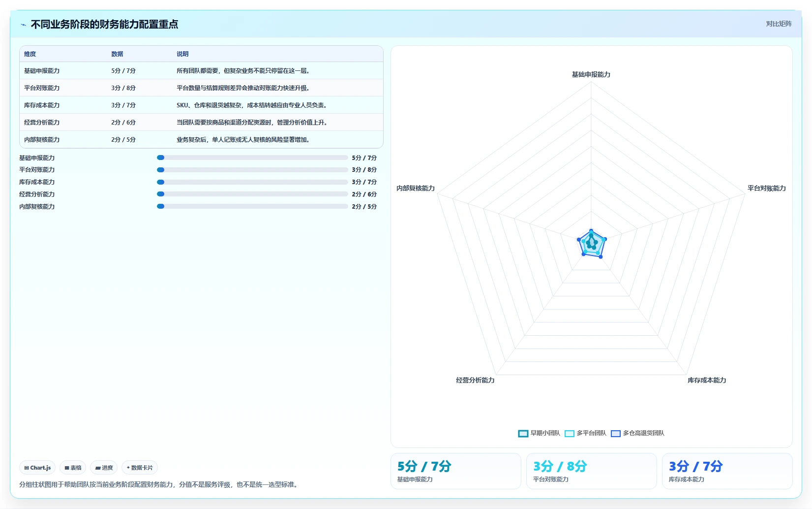Click the 2分 / 6分 table cell
Viewport: 812px width, 509px height.
pos(123,123)
